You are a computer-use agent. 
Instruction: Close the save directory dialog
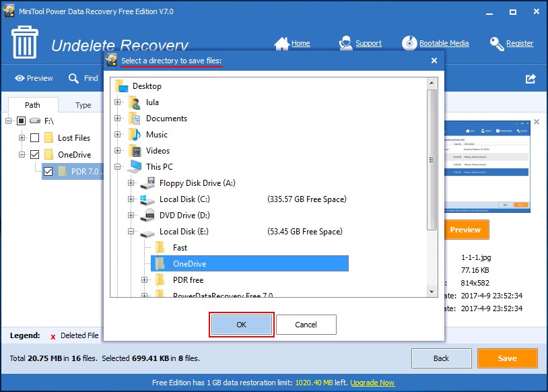[434, 61]
